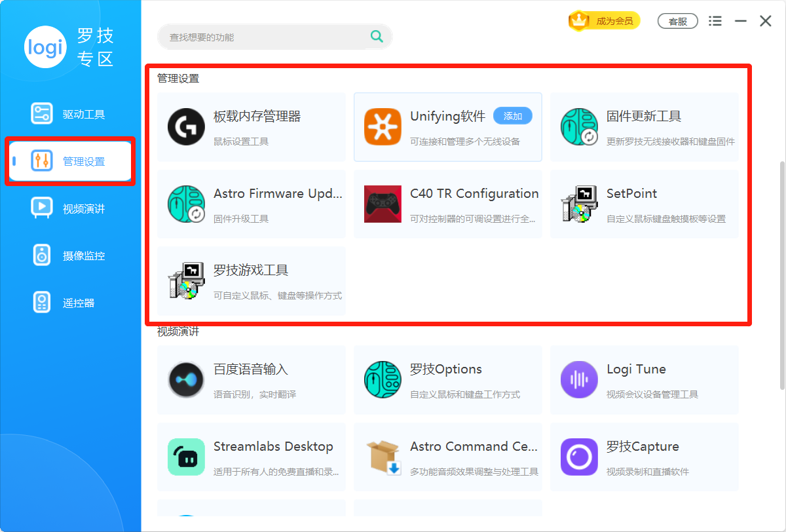Viewport: 786px width, 532px height.
Task: Open the 驱动工具 sidebar icon
Action: [42, 113]
